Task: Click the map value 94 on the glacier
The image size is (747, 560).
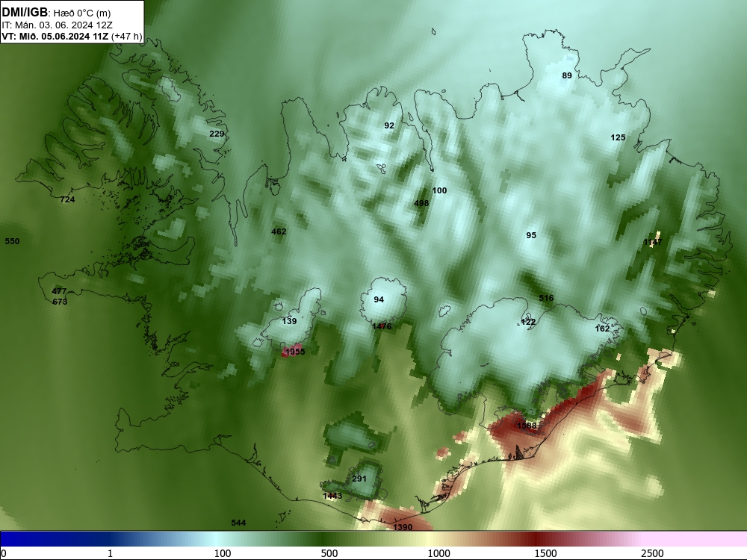Action: (x=379, y=299)
